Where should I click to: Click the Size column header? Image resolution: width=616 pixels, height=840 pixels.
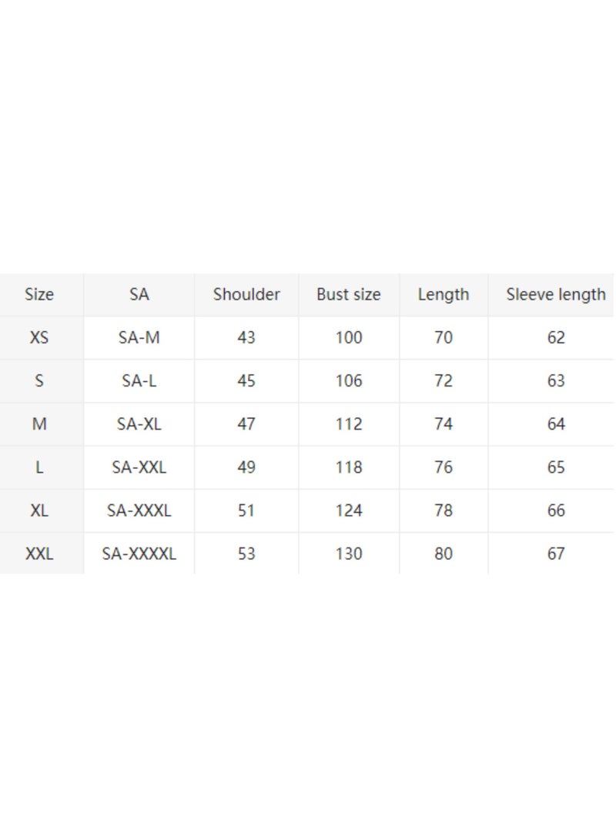(x=39, y=294)
